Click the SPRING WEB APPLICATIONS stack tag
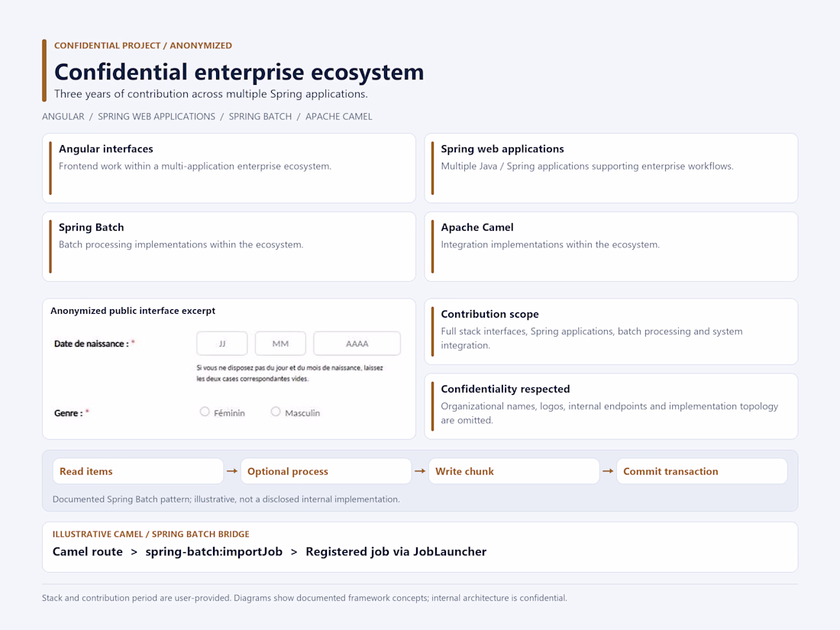Image resolution: width=840 pixels, height=630 pixels. pyautogui.click(x=157, y=117)
